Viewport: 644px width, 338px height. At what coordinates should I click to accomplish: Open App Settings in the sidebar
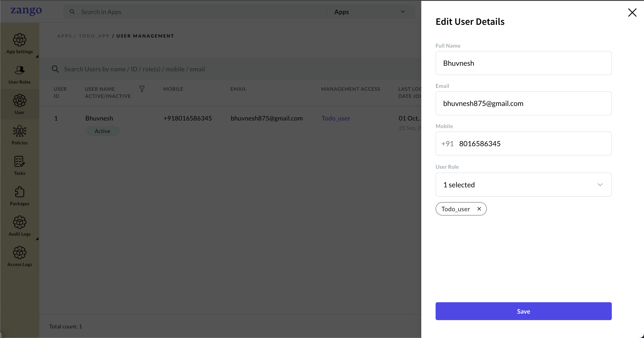point(19,44)
